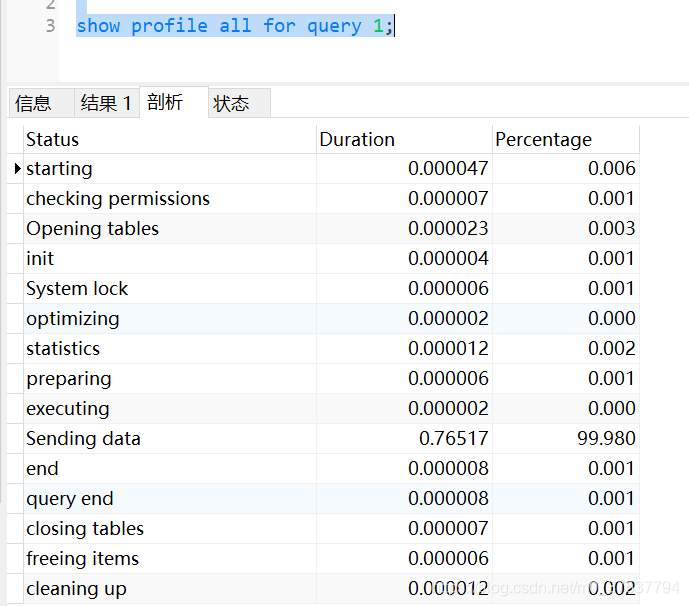The image size is (689, 606).
Task: Click the 'init' status cell
Action: coord(170,258)
